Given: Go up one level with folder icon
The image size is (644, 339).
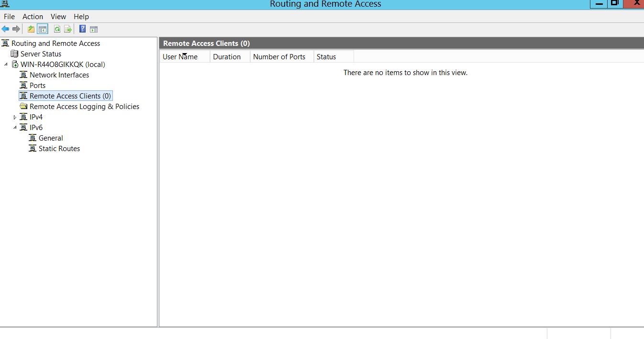Looking at the screenshot, I should (x=31, y=29).
